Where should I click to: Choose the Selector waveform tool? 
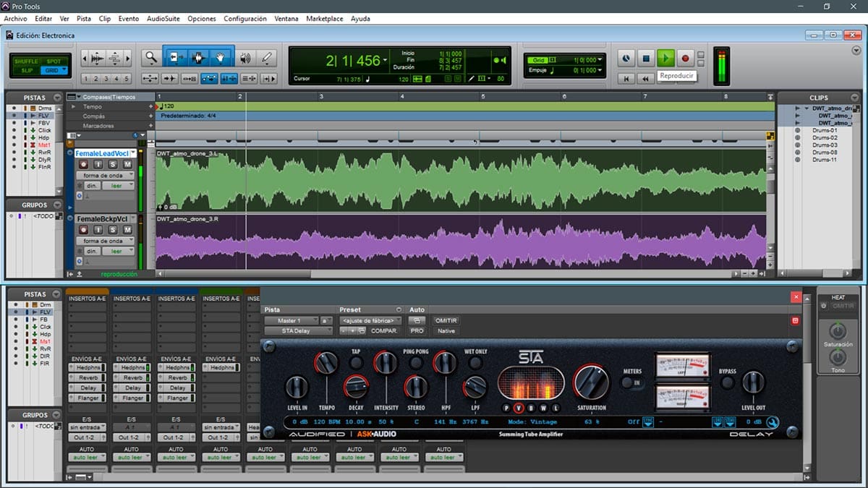(x=197, y=57)
